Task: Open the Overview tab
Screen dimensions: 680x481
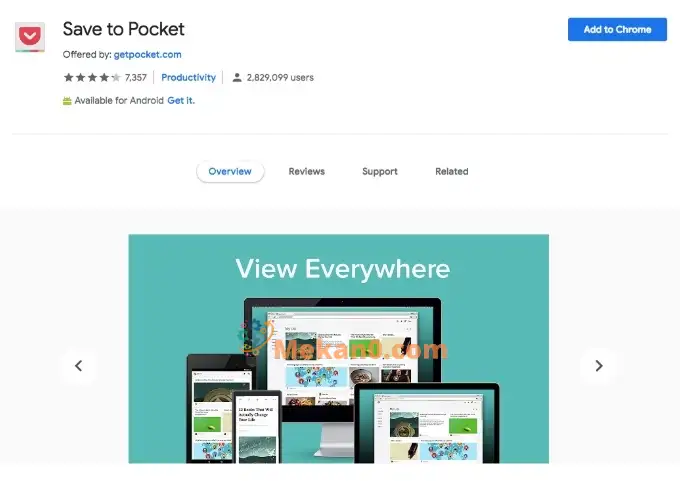Action: (230, 171)
